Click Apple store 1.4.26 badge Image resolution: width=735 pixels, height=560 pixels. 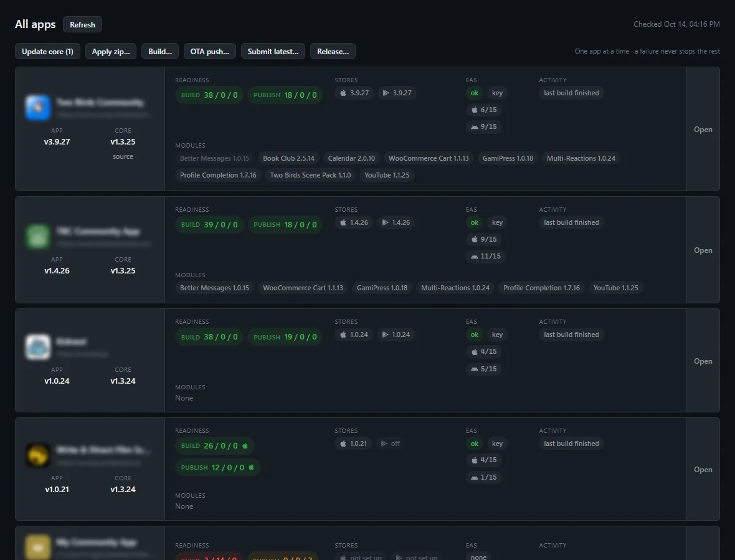[354, 222]
